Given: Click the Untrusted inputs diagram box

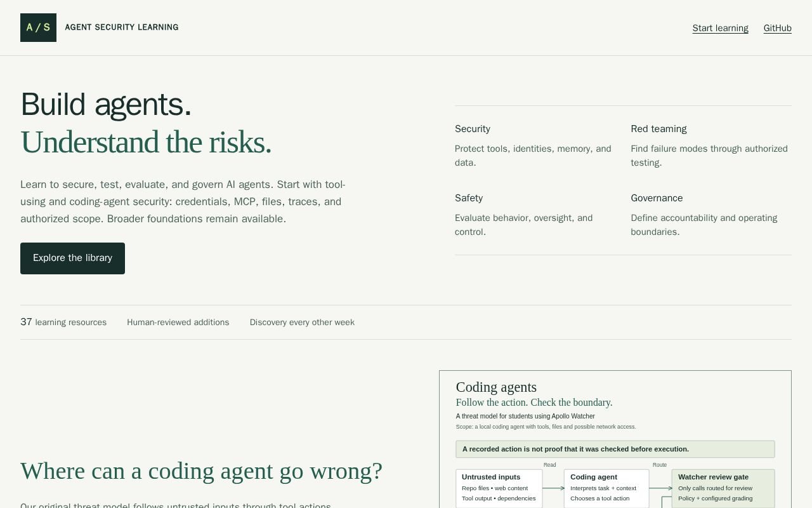Looking at the screenshot, I should pyautogui.click(x=499, y=488).
